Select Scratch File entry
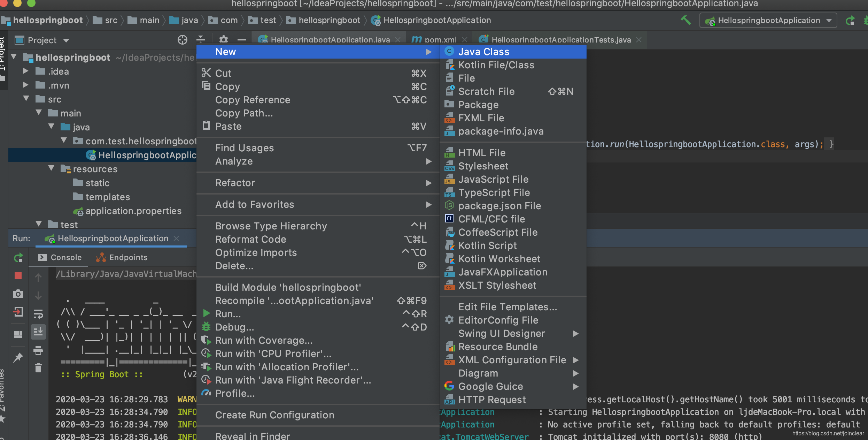This screenshot has width=868, height=440. coord(513,91)
